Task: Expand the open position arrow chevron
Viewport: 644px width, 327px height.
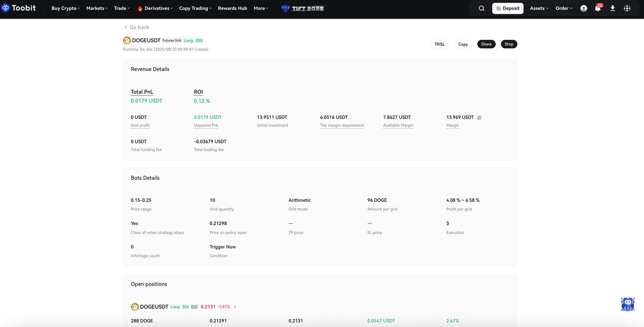Action: [235, 307]
